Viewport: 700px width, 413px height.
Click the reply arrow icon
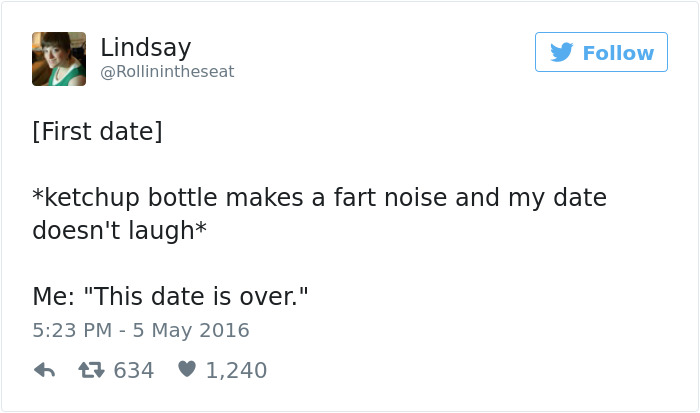pos(44,370)
